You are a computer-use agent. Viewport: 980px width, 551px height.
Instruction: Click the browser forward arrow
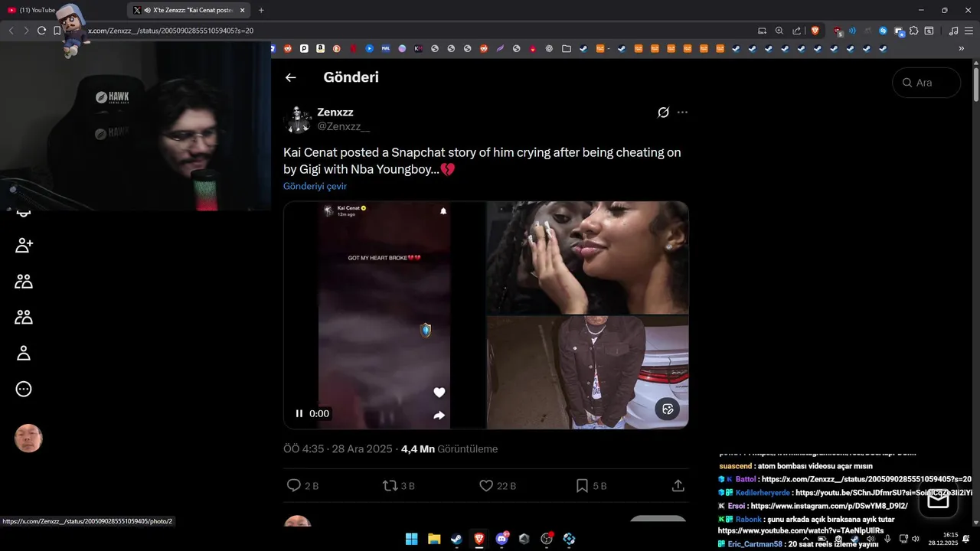tap(26, 31)
